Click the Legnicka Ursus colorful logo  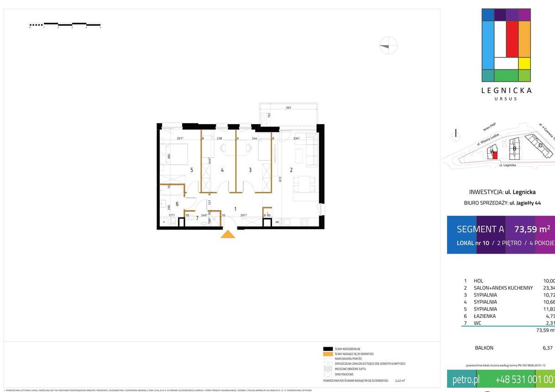pyautogui.click(x=506, y=45)
